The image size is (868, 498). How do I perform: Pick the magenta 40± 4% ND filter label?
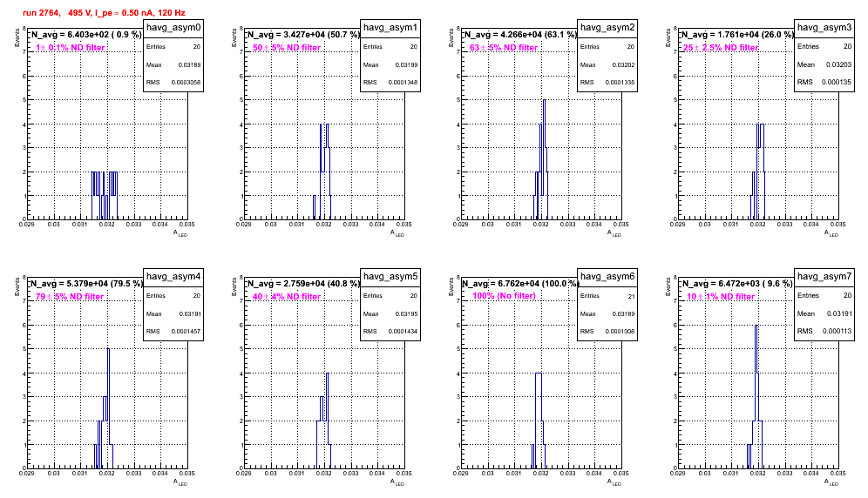(x=287, y=297)
